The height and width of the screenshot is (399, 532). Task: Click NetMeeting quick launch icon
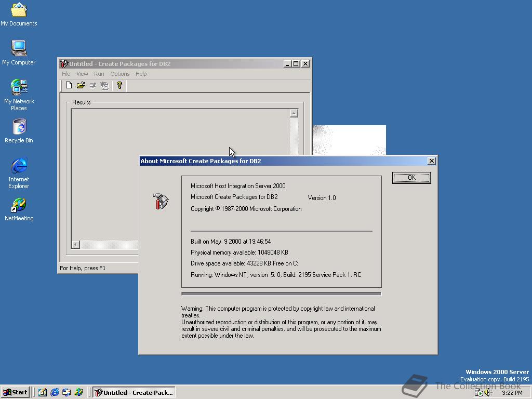click(x=78, y=393)
